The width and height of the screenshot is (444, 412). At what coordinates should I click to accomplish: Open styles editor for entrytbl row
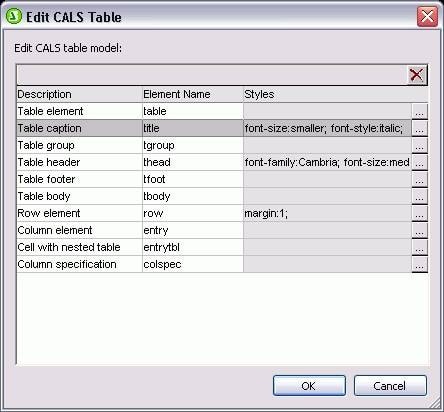[420, 247]
